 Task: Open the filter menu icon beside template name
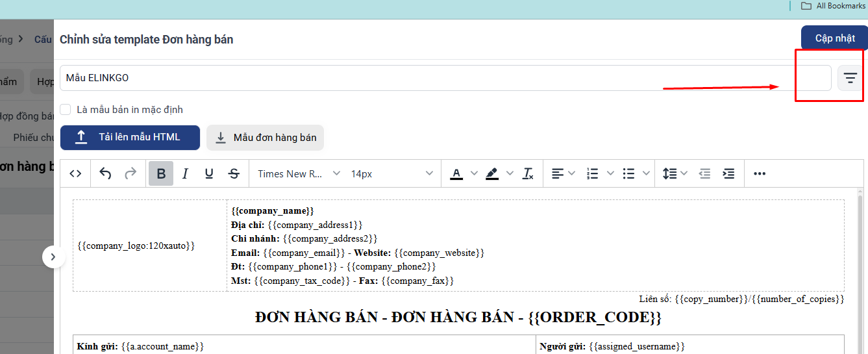click(850, 78)
